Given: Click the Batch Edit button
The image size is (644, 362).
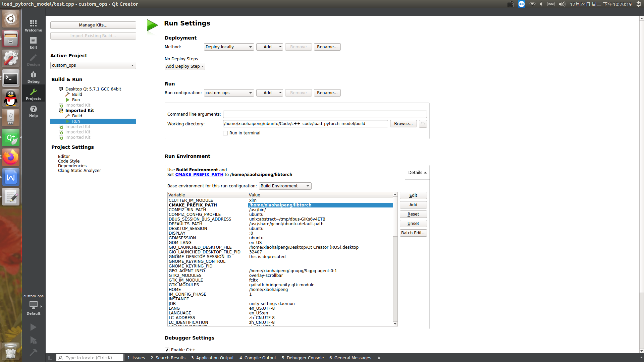Looking at the screenshot, I should pos(413,233).
